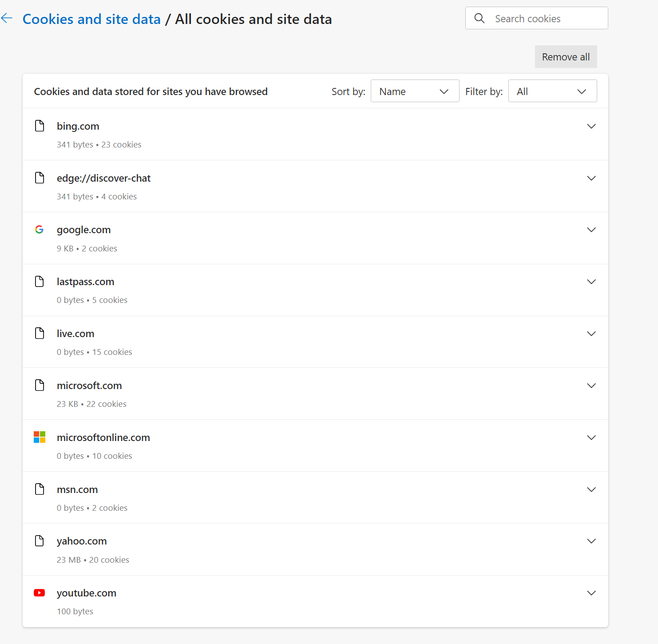Click the '100 bytes' text under youtube.com
The image size is (658, 644).
[75, 611]
